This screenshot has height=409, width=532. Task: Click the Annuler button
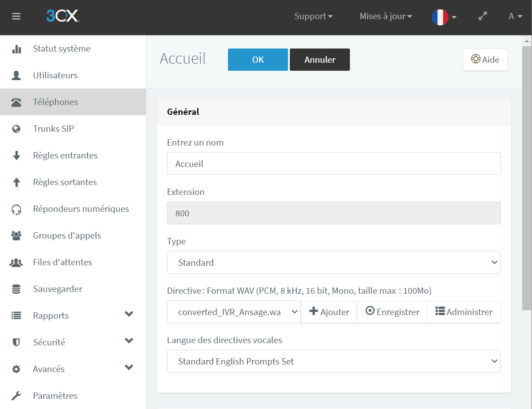320,60
